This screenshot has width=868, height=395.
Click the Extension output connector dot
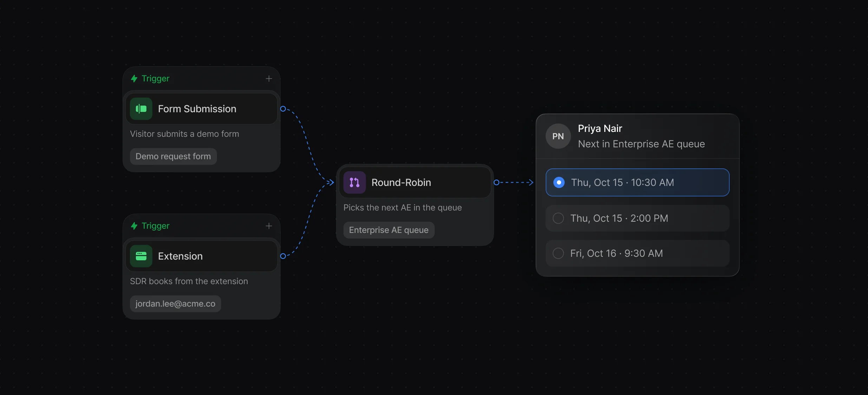click(x=283, y=256)
